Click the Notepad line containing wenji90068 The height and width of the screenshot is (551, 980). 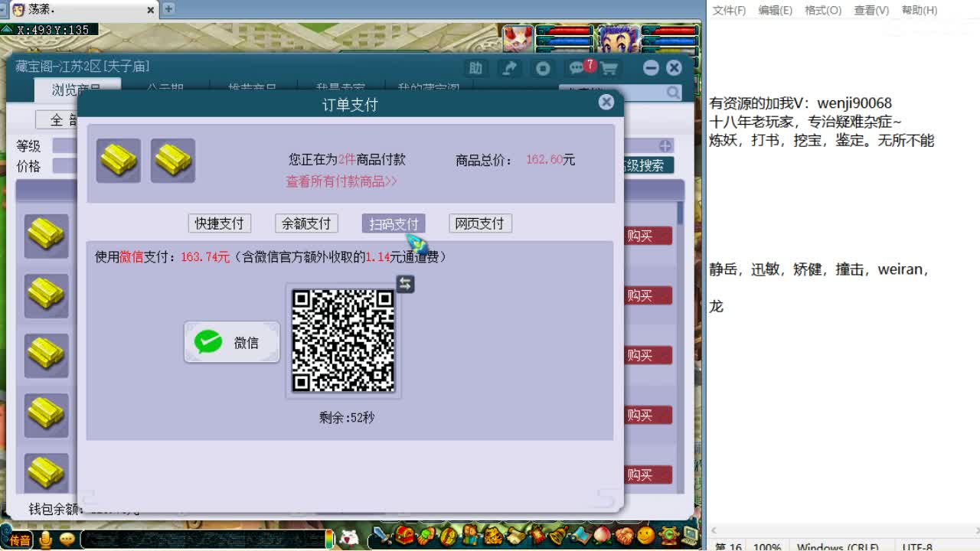point(801,103)
